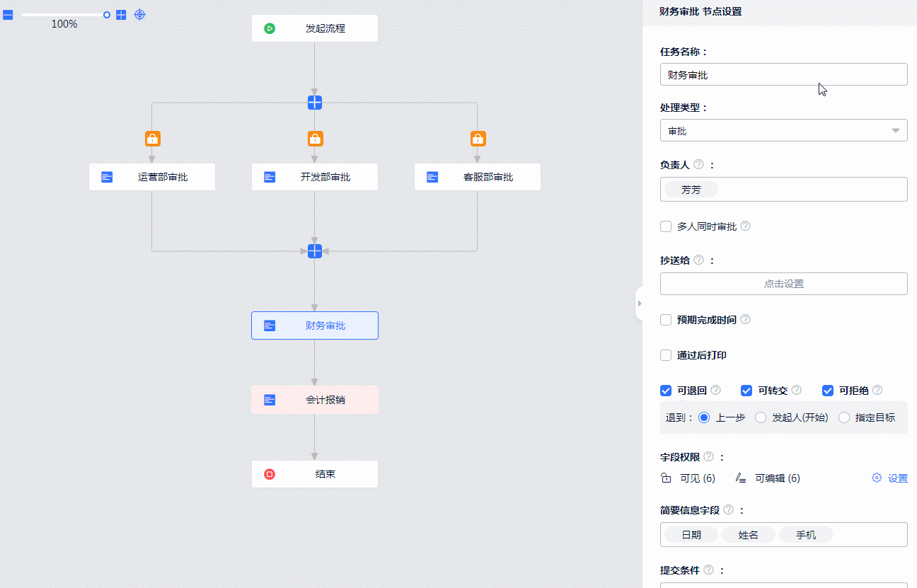Open the 简要信息字段 selector box

click(x=783, y=535)
